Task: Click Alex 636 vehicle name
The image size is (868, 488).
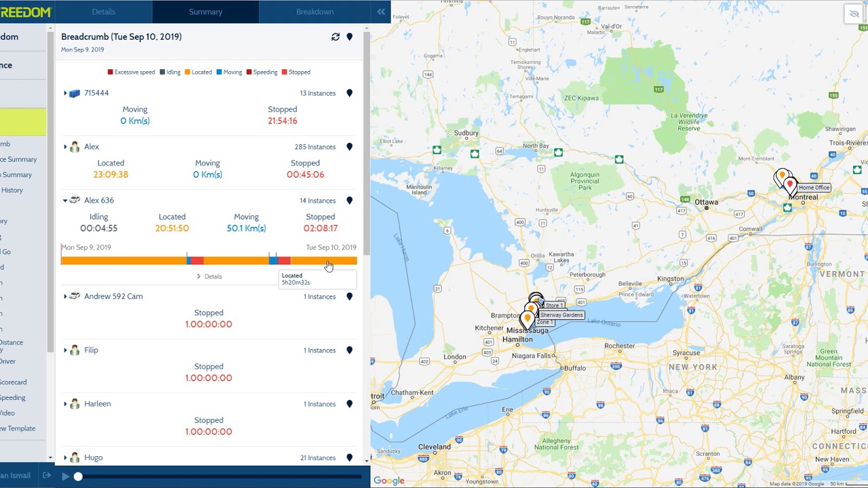Action: coord(99,201)
